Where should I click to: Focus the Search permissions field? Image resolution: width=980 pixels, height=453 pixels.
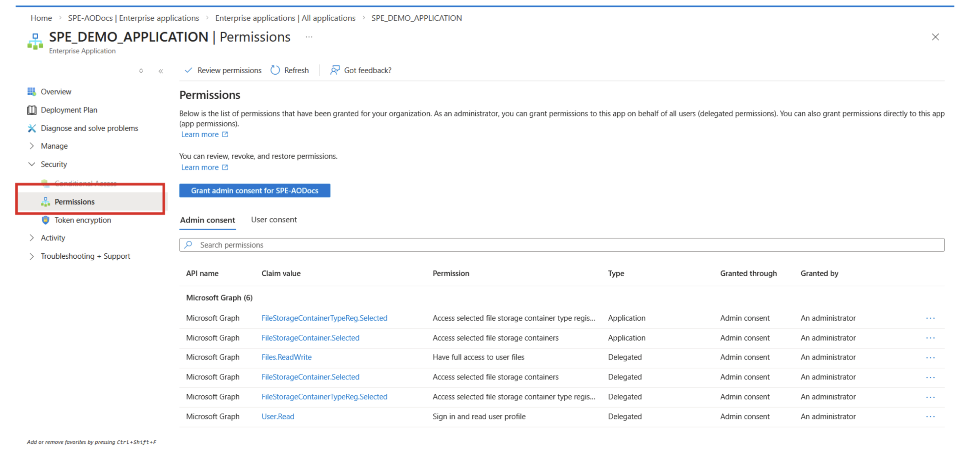pos(562,245)
